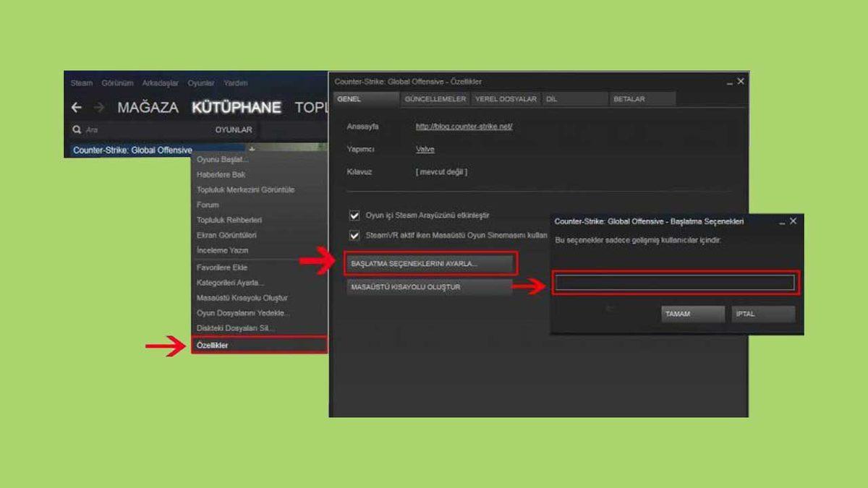Toggle Oyun içi Steam Arayüzünü etkinleştir checkbox
The height and width of the screenshot is (488, 868).
354,215
